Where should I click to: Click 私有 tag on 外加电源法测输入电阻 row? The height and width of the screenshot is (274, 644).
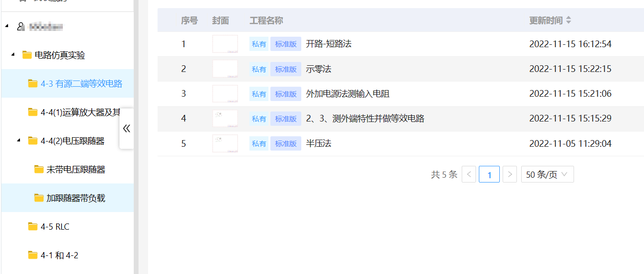pyautogui.click(x=259, y=94)
